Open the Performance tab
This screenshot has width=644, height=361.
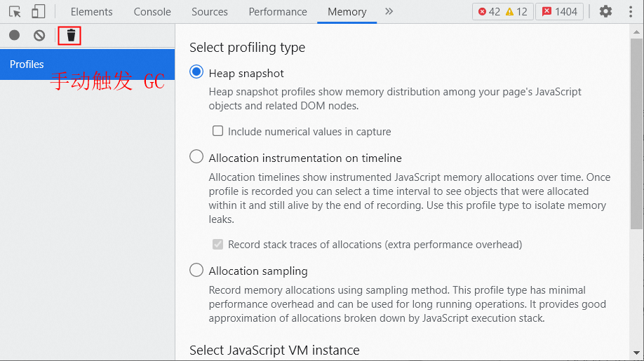pos(278,12)
